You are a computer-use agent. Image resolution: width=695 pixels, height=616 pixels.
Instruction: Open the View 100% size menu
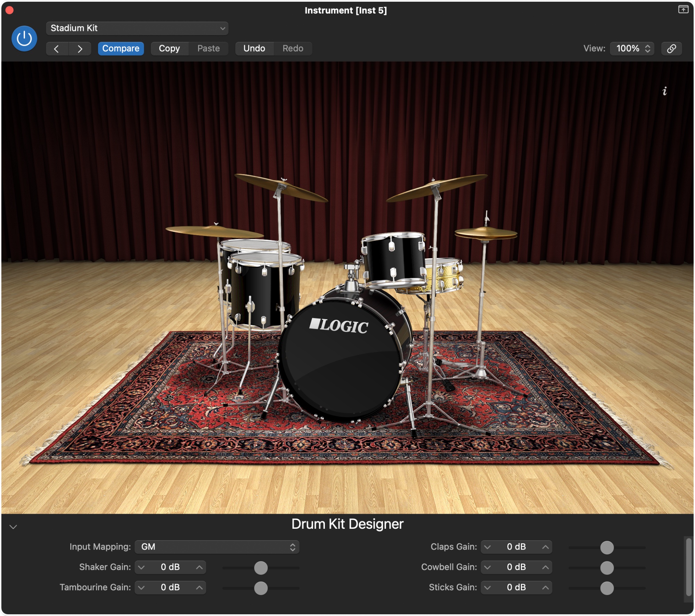click(x=632, y=48)
